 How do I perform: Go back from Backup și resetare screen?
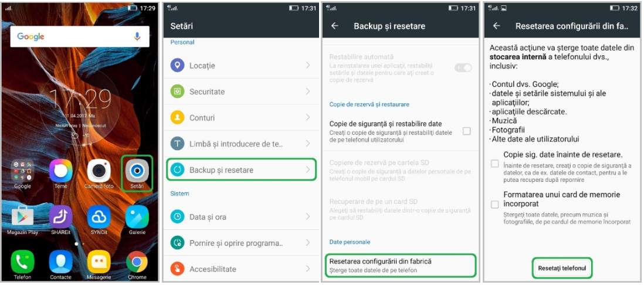click(x=335, y=26)
